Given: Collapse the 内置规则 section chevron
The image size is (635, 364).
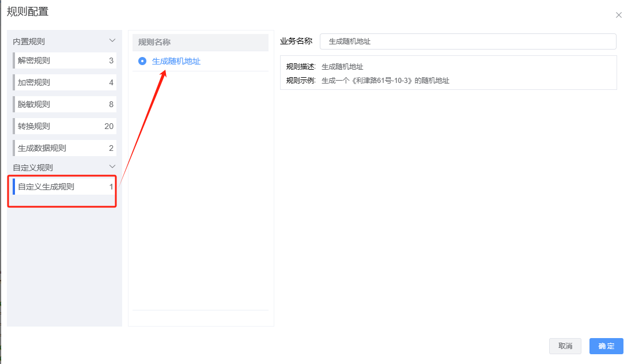Looking at the screenshot, I should (x=112, y=41).
